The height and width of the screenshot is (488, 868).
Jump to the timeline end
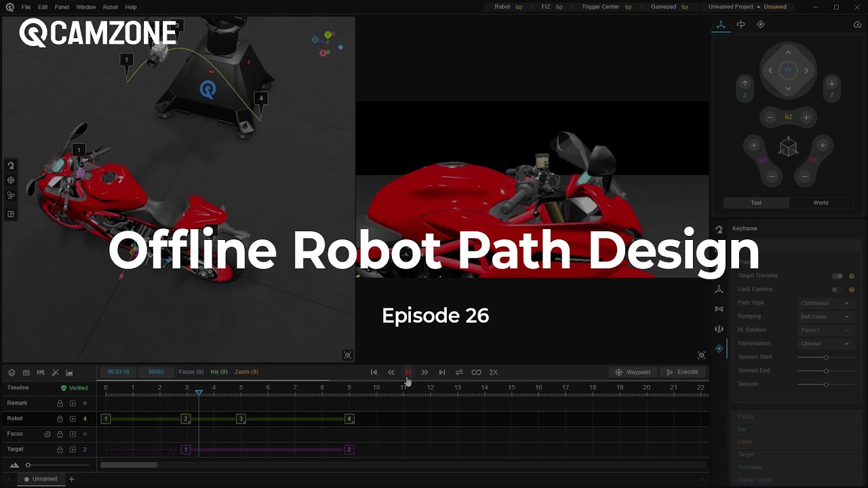point(442,372)
